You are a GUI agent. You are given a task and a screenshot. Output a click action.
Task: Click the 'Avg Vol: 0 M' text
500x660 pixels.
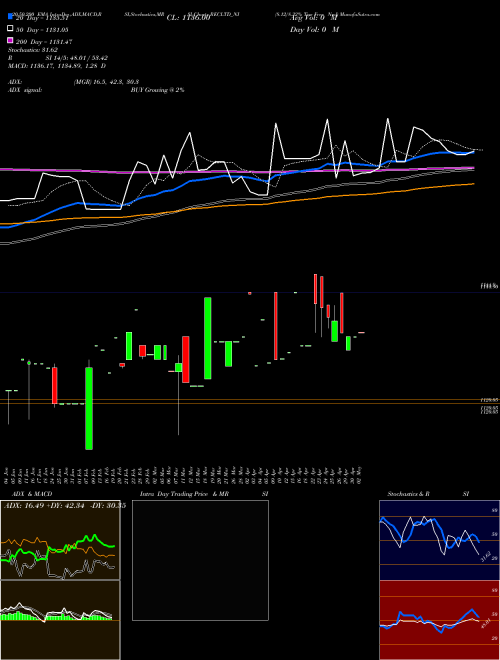(314, 18)
